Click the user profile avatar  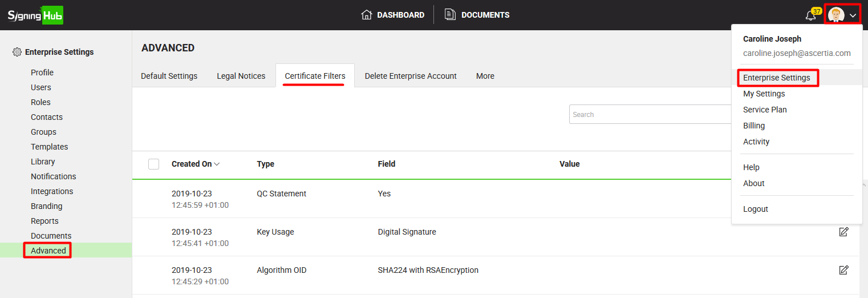[x=836, y=15]
